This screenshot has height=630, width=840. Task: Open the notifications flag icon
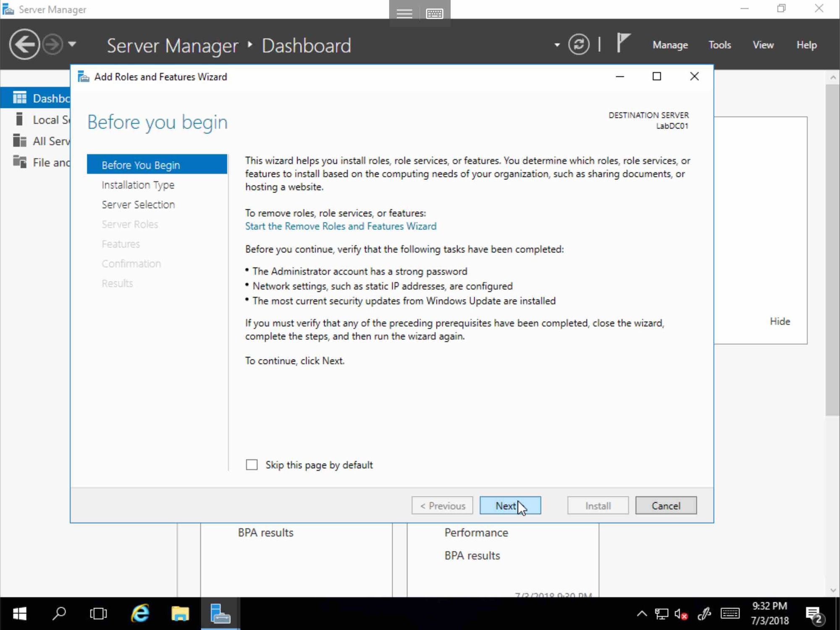click(x=623, y=43)
